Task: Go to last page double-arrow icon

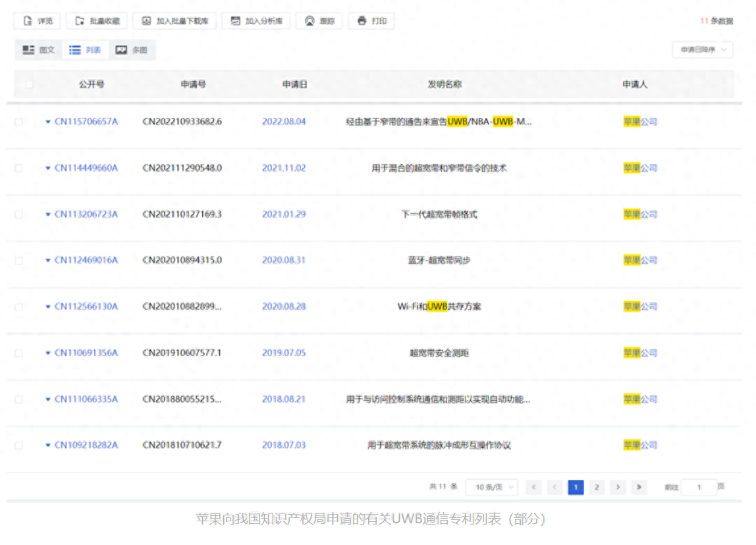Action: pyautogui.click(x=639, y=487)
